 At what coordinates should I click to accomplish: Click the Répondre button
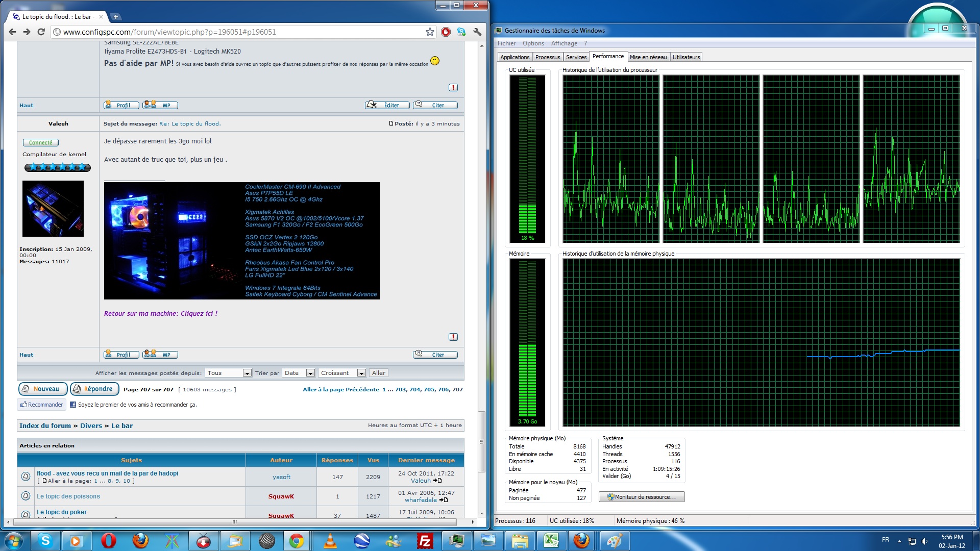pyautogui.click(x=94, y=389)
